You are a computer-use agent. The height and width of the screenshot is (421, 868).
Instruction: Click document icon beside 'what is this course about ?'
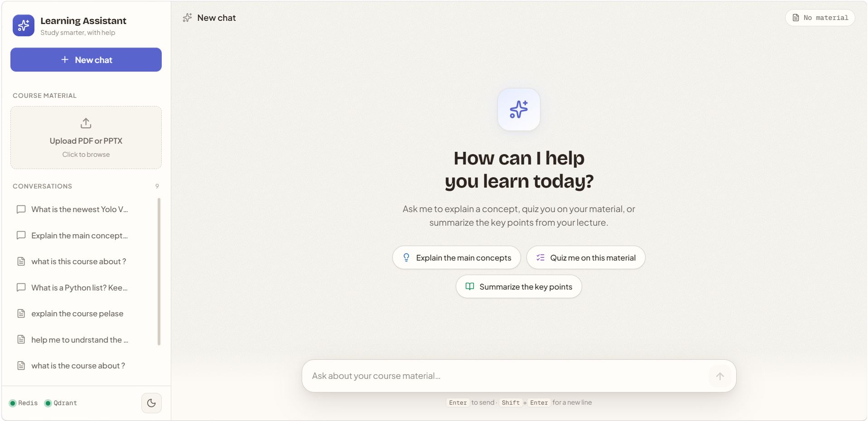21,261
